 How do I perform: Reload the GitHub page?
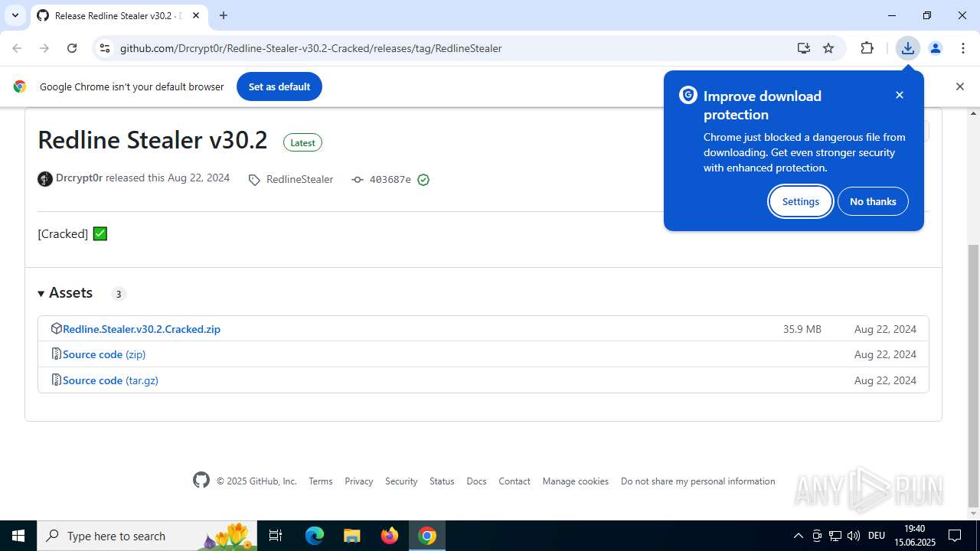(x=72, y=48)
